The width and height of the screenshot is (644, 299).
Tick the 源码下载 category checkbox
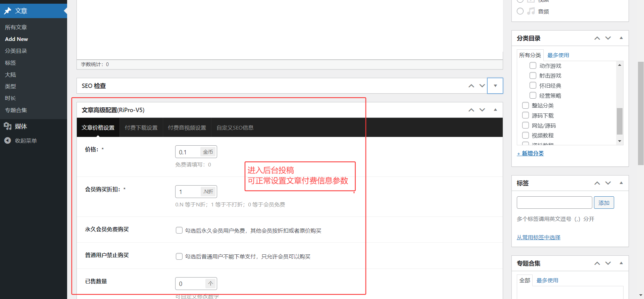[526, 115]
